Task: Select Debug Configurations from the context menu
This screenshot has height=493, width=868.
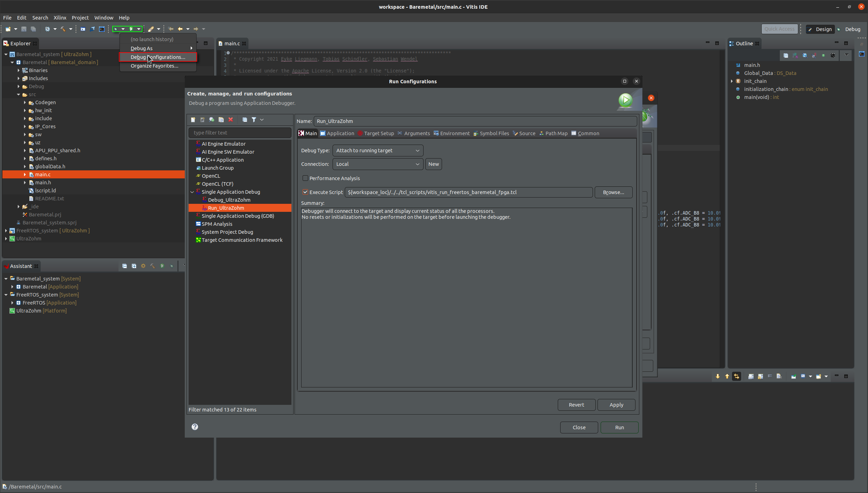Action: [157, 57]
